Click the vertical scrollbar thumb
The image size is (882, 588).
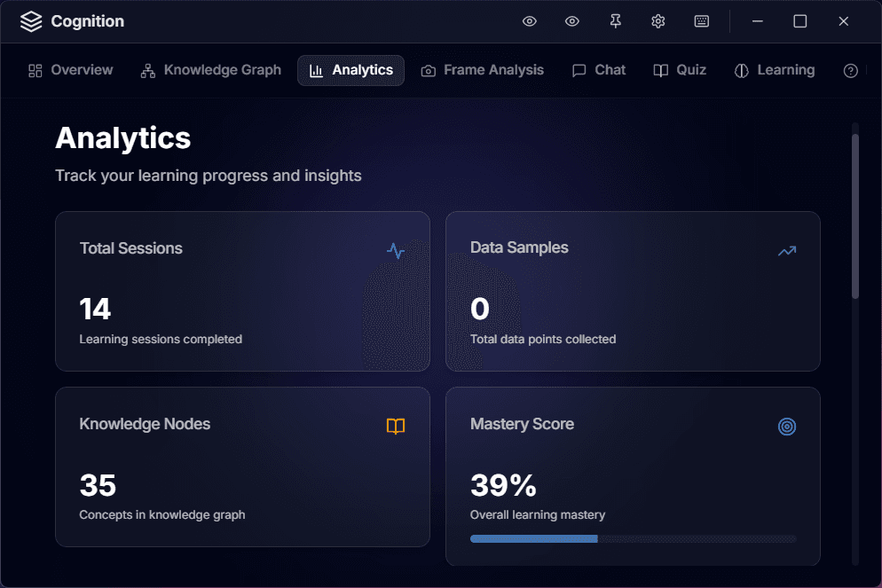coord(855,216)
